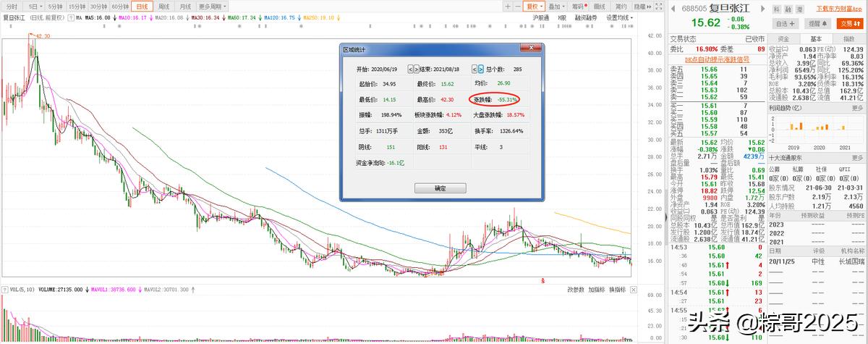
Task: Select the 日线 period tab
Action: (x=143, y=7)
